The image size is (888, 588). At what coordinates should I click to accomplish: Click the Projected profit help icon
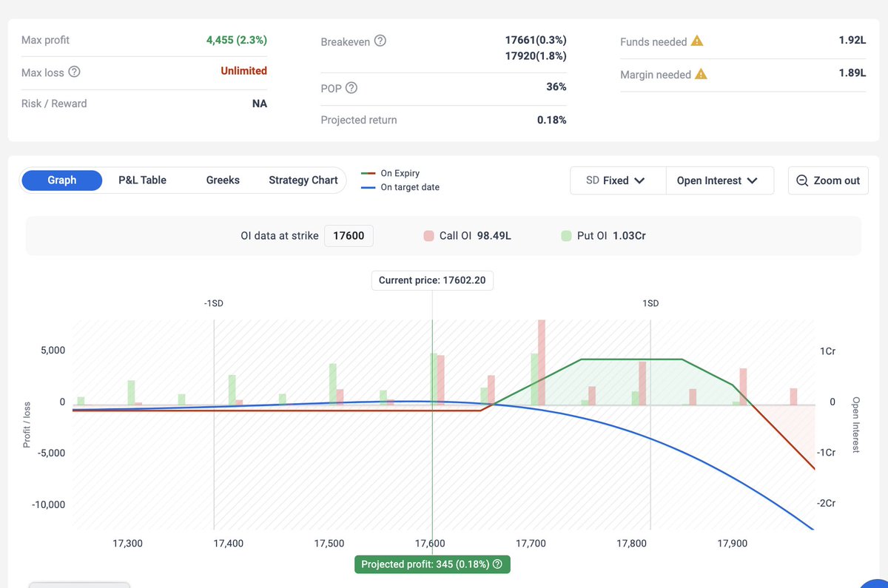pyautogui.click(x=497, y=564)
